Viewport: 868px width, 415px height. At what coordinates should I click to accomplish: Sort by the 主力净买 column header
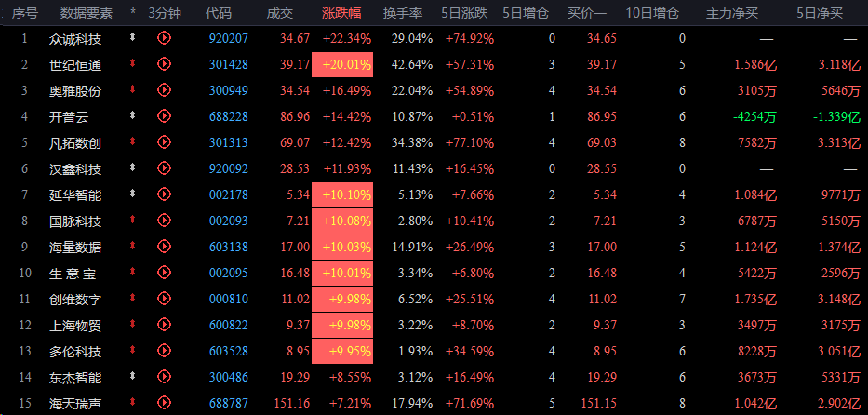point(732,13)
